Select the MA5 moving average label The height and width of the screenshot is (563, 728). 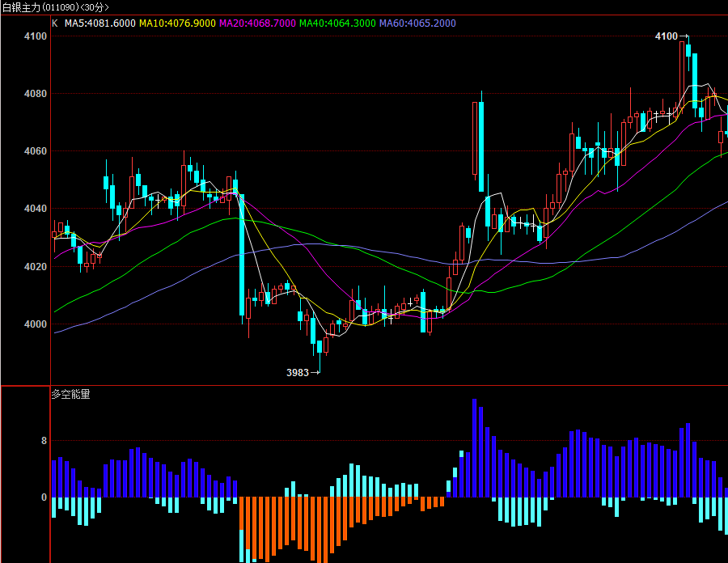point(99,23)
